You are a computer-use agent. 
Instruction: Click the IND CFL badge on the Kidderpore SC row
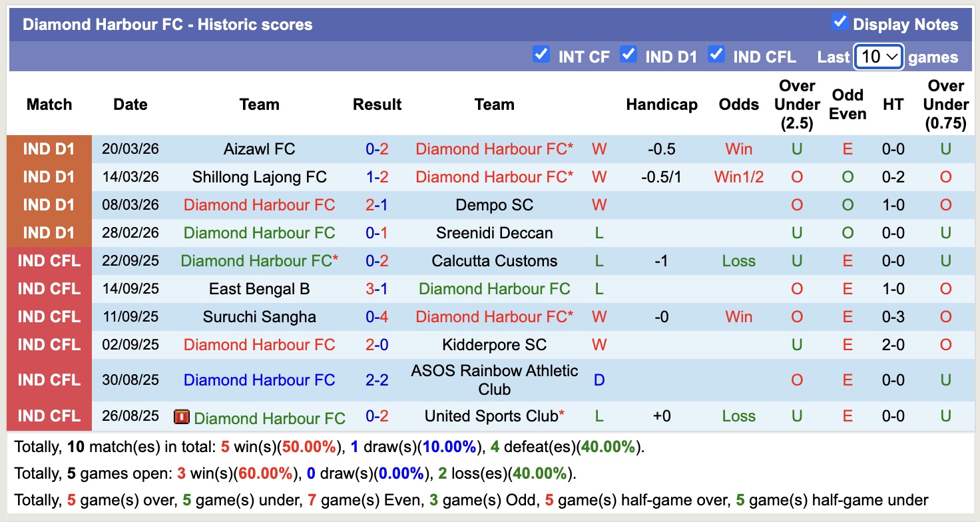49,344
